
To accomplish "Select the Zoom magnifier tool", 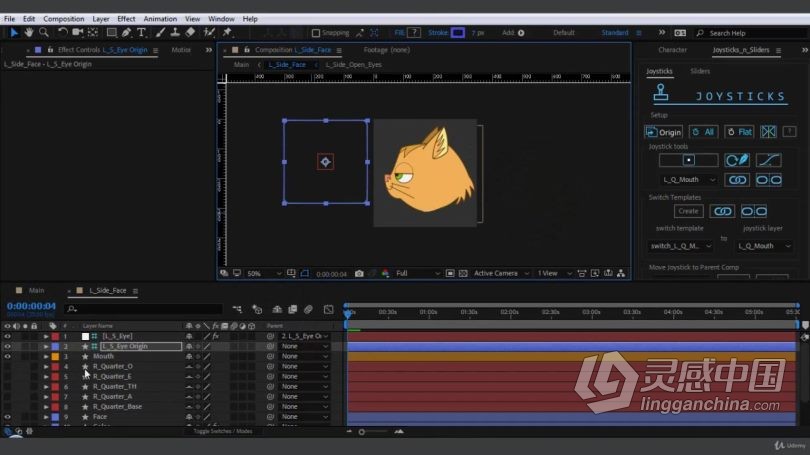I will point(44,33).
